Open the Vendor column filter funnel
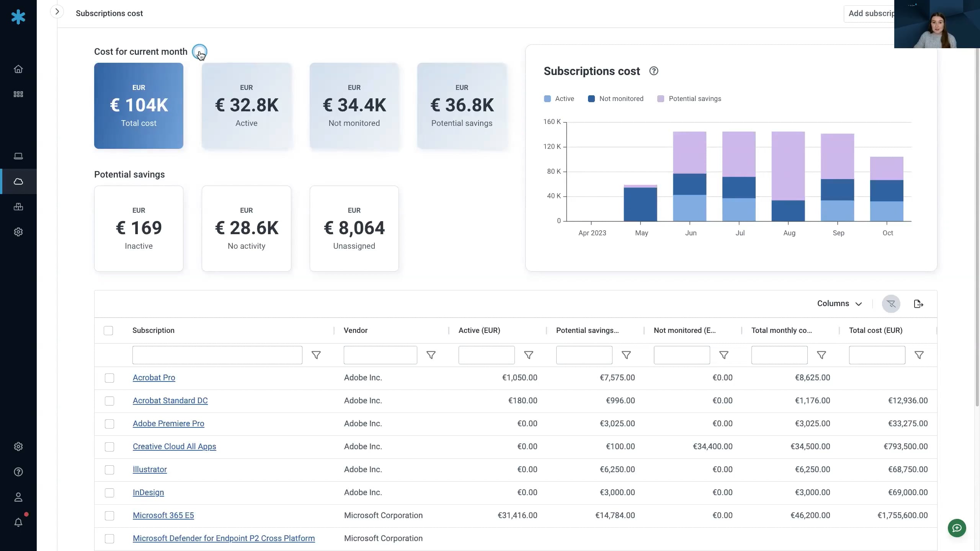Viewport: 980px width, 551px height. 431,355
